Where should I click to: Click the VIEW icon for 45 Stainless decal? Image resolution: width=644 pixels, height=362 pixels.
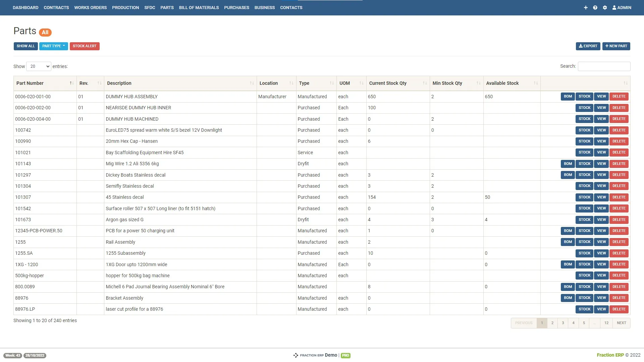[x=601, y=197]
